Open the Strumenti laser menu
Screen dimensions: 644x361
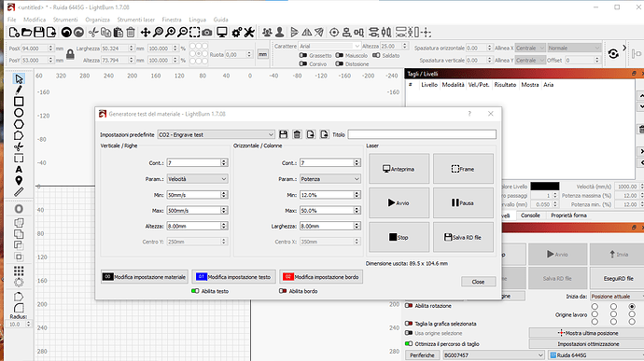pos(136,20)
